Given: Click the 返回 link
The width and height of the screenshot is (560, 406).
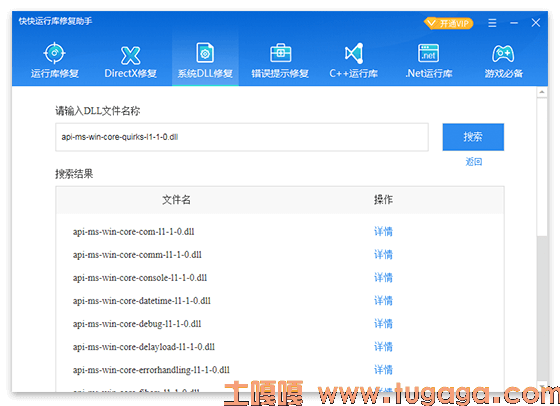Looking at the screenshot, I should pyautogui.click(x=474, y=162).
